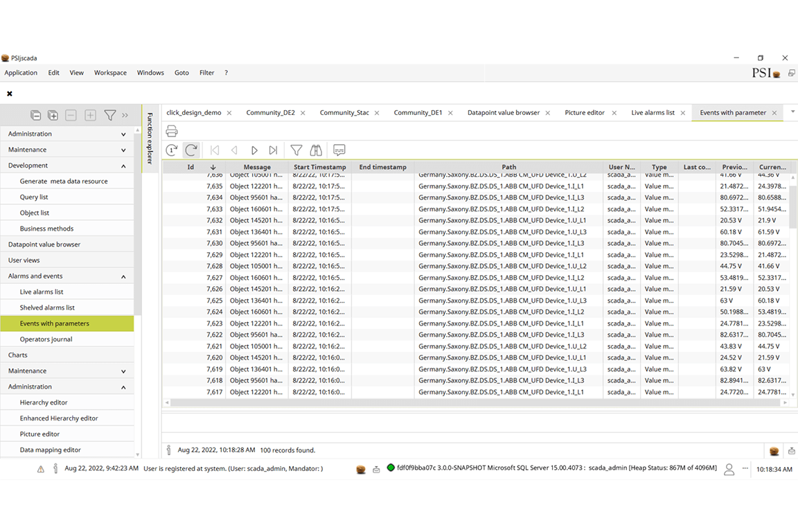Image resolution: width=798 pixels, height=532 pixels.
Task: Click the print icon
Action: (x=172, y=131)
